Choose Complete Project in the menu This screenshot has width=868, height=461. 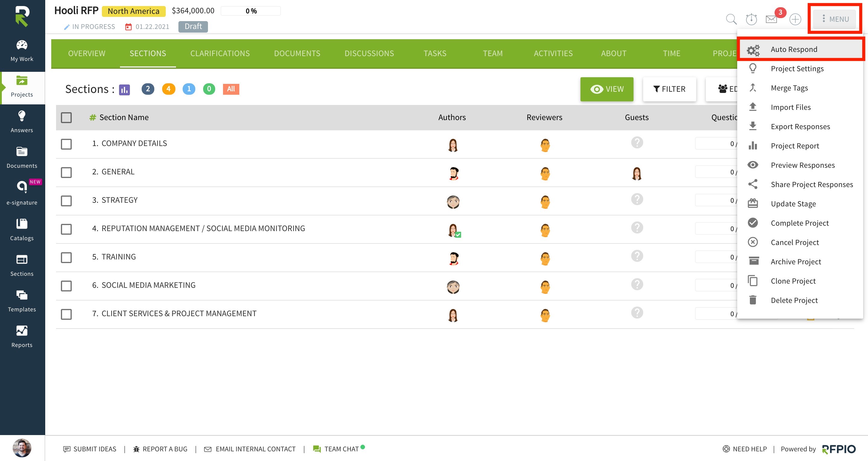[800, 223]
